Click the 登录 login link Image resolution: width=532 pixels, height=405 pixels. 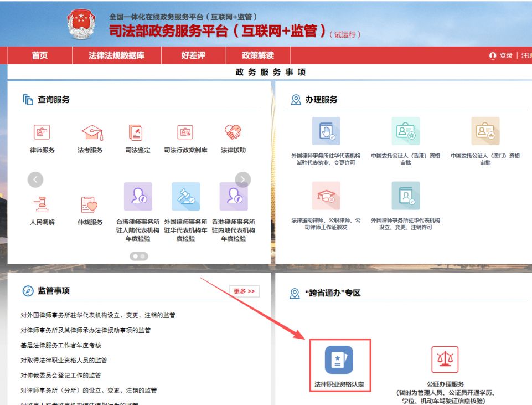point(506,55)
